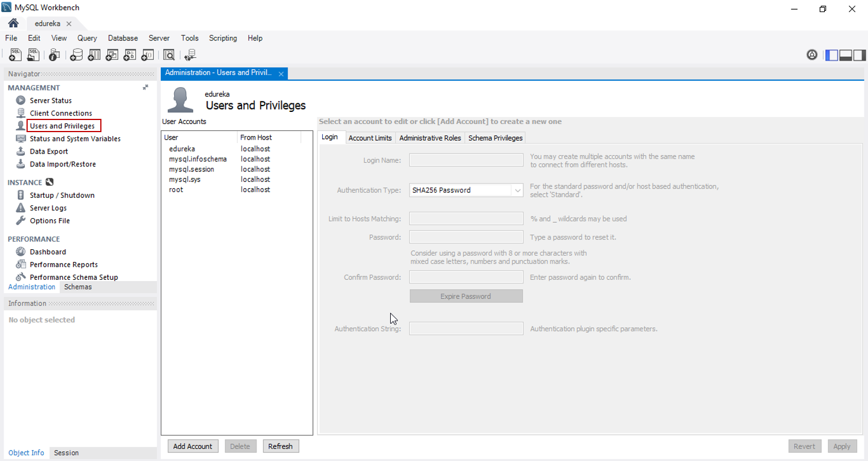
Task: Switch to the Session info tab
Action: pos(66,453)
